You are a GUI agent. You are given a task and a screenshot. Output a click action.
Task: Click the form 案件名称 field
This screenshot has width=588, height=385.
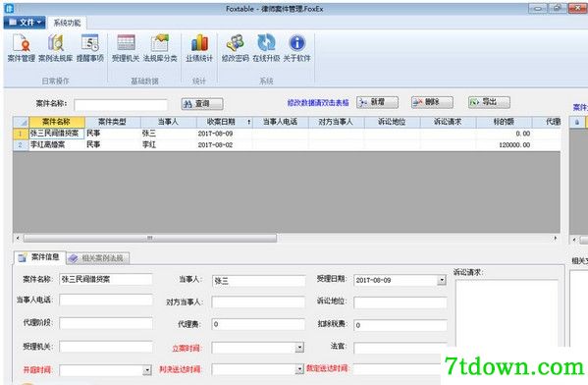point(106,279)
